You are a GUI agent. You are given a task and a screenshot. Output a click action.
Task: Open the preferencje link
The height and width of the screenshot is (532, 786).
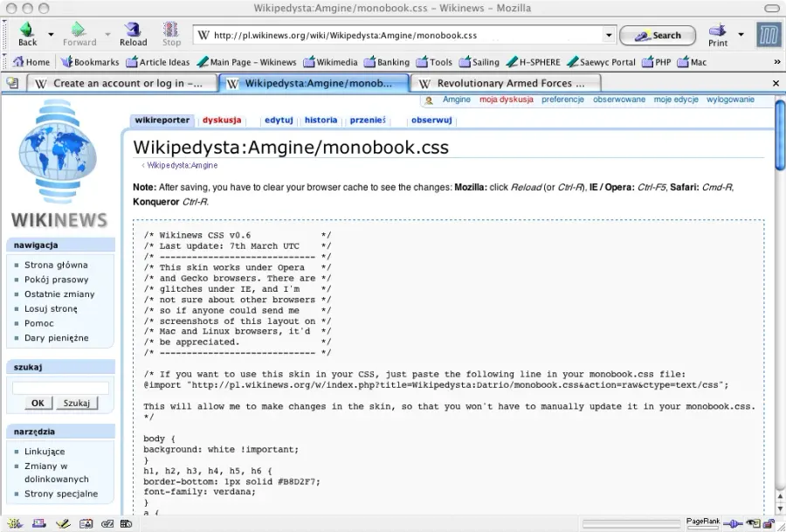(562, 100)
